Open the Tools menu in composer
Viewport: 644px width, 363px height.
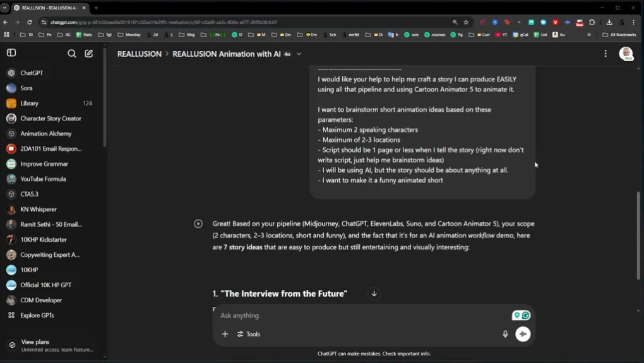(x=249, y=334)
